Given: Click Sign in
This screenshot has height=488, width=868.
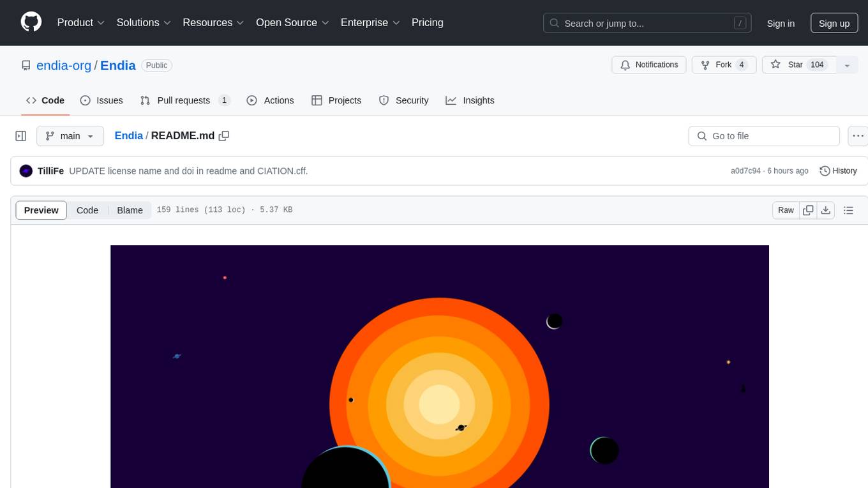Looking at the screenshot, I should pos(781,23).
